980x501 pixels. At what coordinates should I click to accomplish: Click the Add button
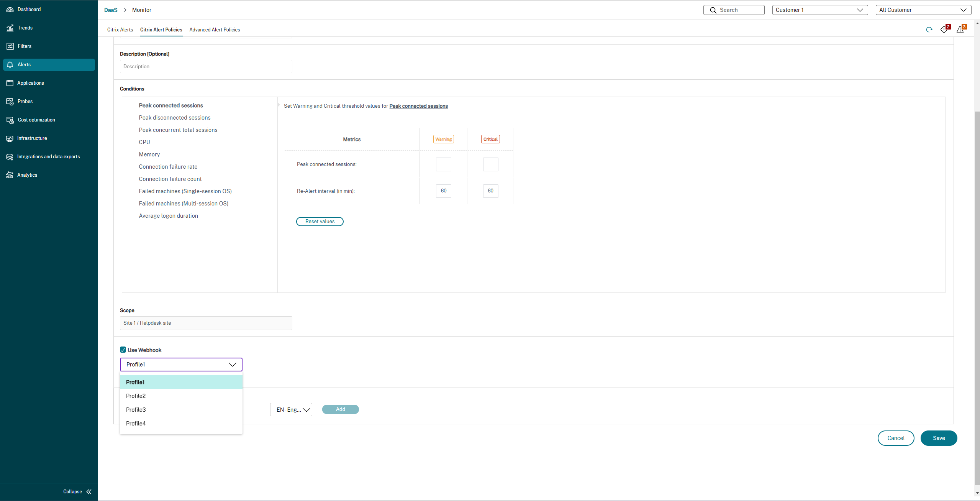pos(341,409)
